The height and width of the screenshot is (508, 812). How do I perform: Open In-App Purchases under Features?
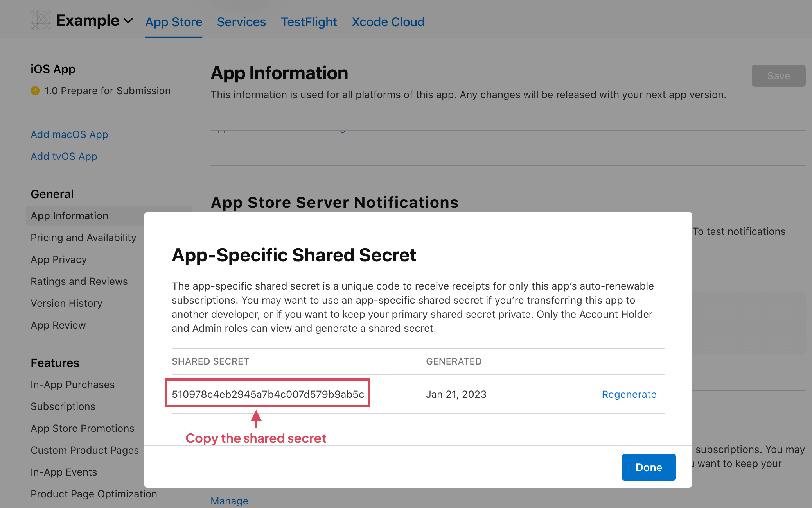coord(72,385)
